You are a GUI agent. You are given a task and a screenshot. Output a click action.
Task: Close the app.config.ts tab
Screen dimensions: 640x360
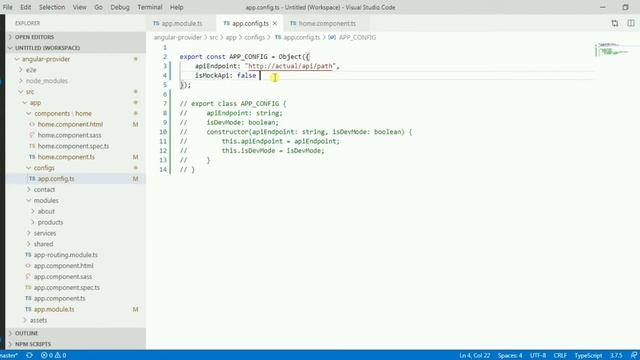tap(275, 23)
